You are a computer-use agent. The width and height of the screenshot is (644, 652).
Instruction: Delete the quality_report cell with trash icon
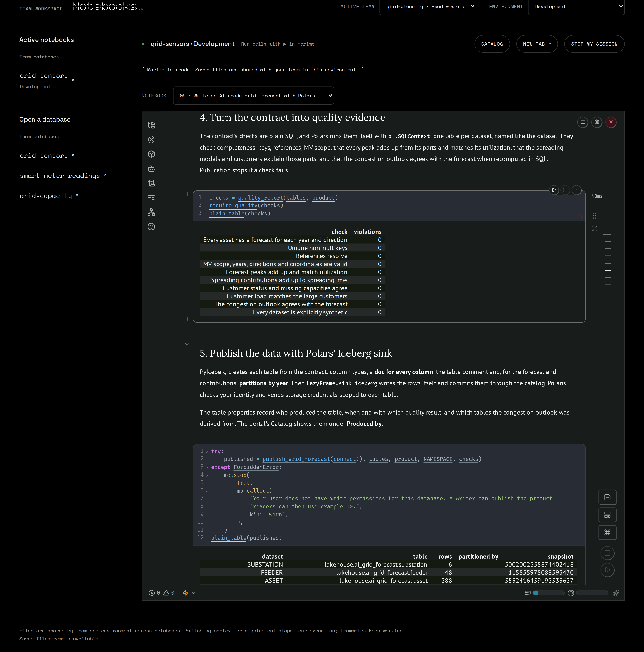580,217
